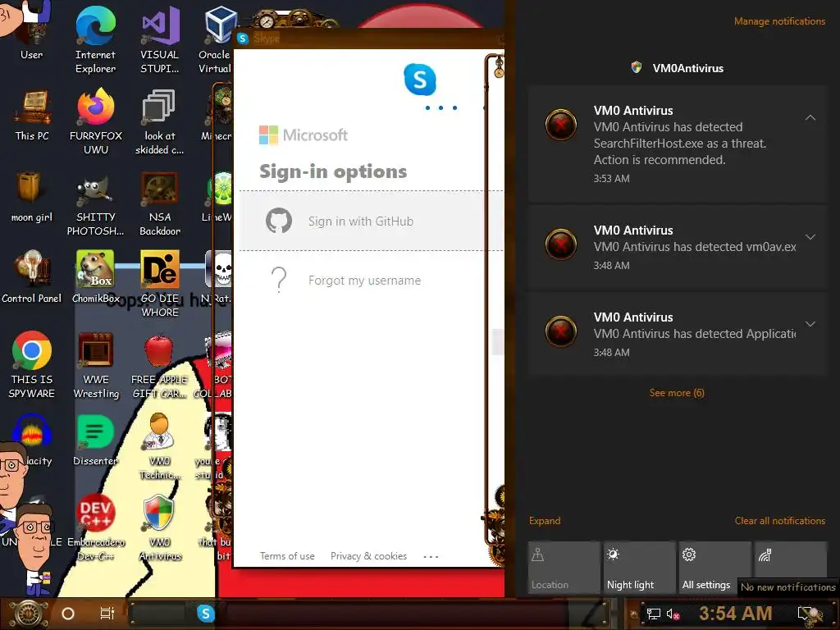Open the SearchFilterHost.exe threat notification
The height and width of the screenshot is (630, 840).
pos(678,144)
